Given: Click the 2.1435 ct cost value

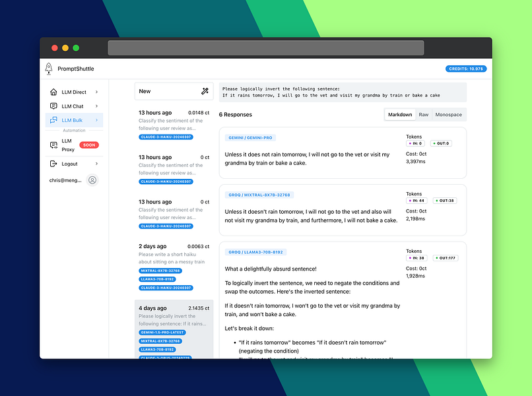Looking at the screenshot, I should click(x=199, y=308).
